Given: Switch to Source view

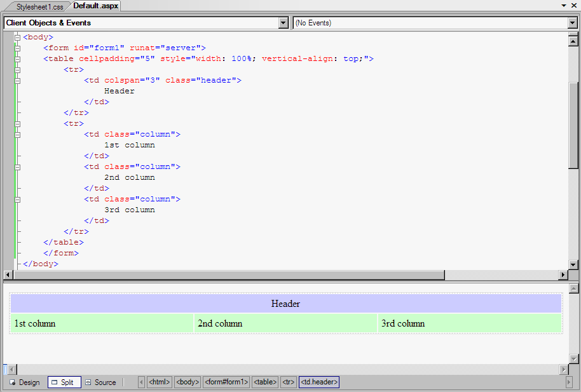Looking at the screenshot, I should [x=101, y=382].
